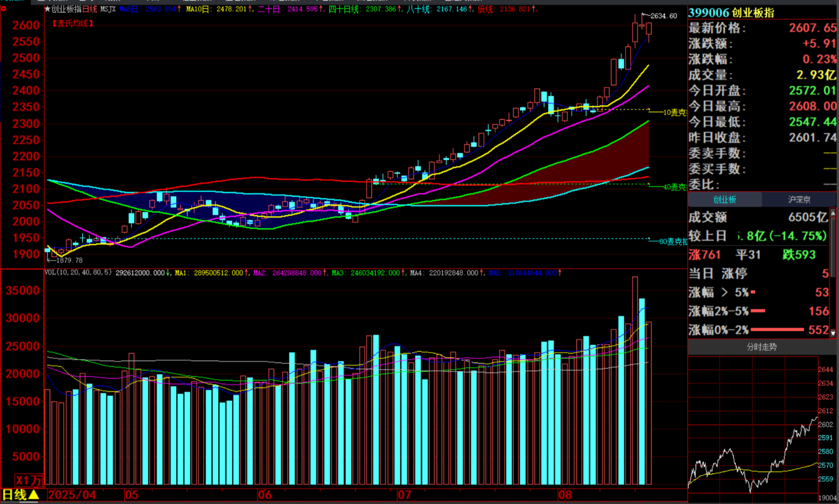Click the intraday mini chart
This screenshot has width=839, height=504.
[753, 425]
